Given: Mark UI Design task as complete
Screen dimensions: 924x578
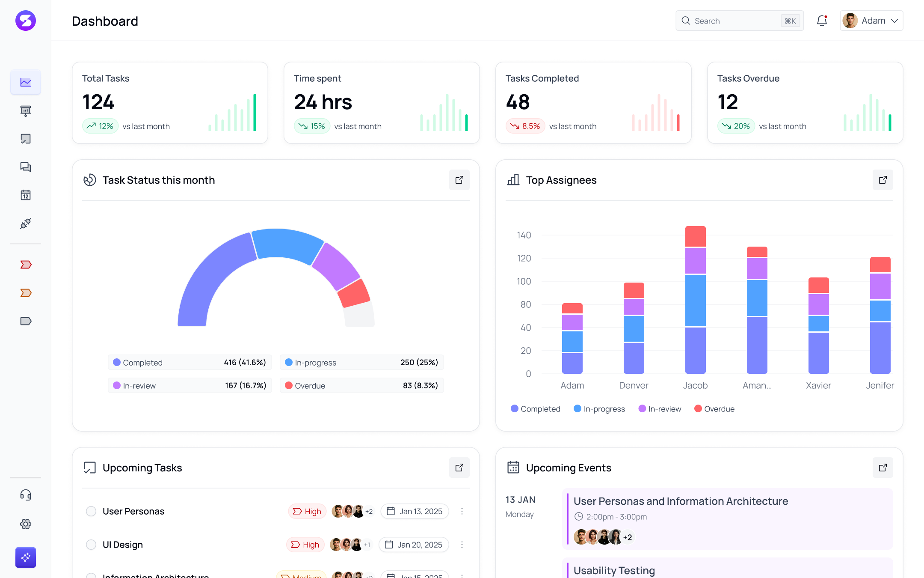Looking at the screenshot, I should [91, 545].
